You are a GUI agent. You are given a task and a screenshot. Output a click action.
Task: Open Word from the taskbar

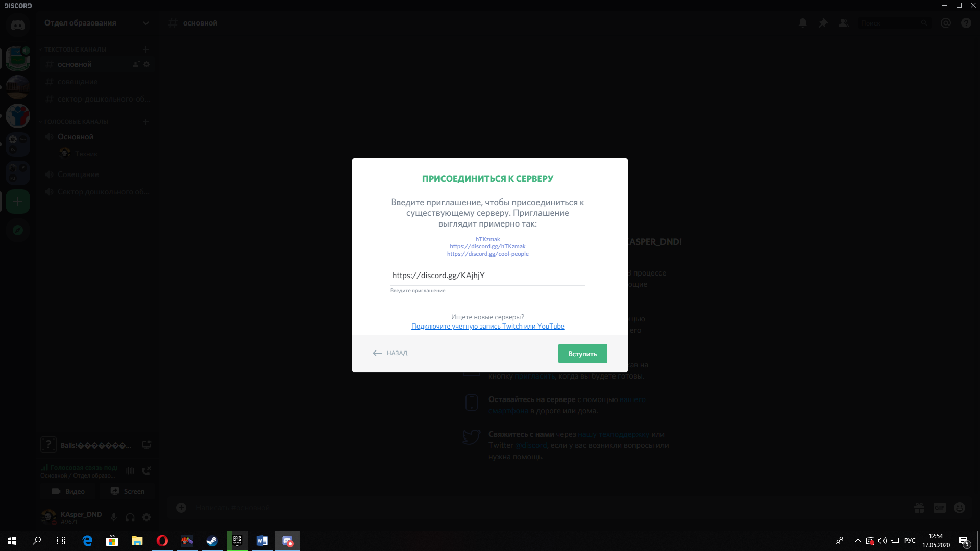tap(262, 541)
